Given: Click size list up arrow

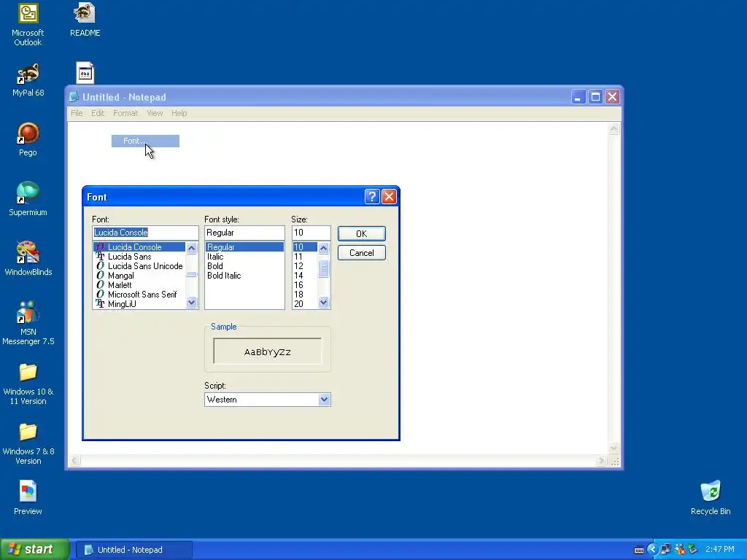Looking at the screenshot, I should coord(323,248).
